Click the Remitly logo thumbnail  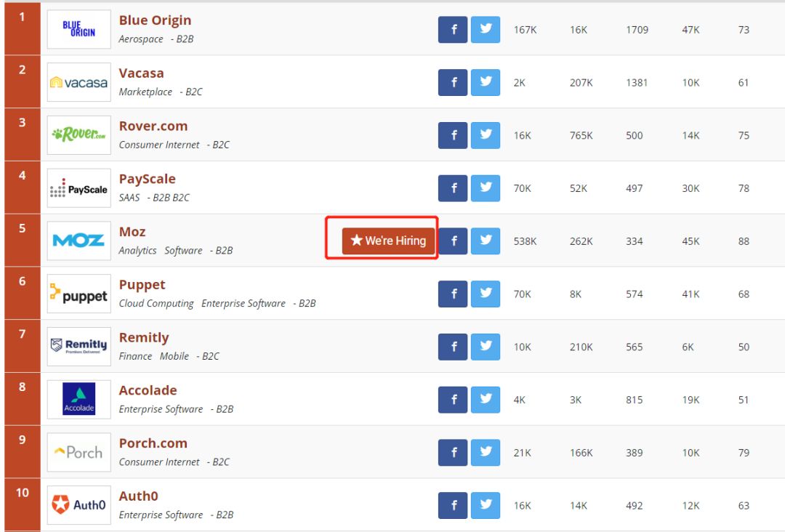[x=79, y=347]
